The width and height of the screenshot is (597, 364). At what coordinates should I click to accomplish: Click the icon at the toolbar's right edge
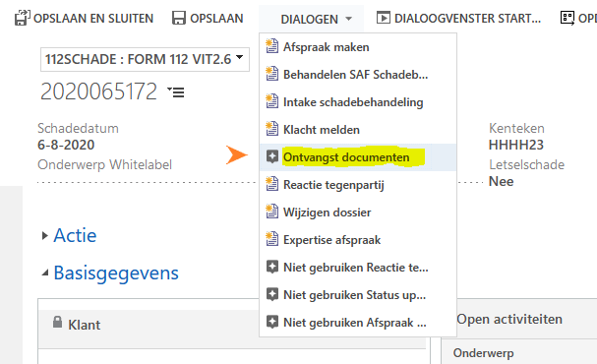coord(567,18)
